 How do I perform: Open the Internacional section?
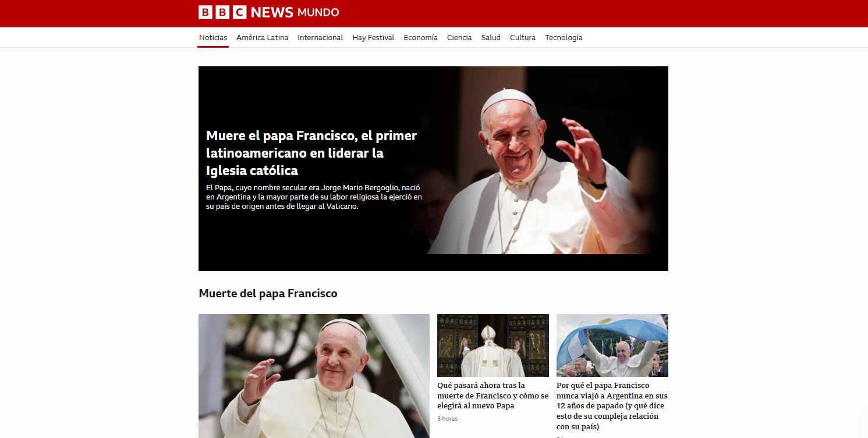(x=320, y=37)
